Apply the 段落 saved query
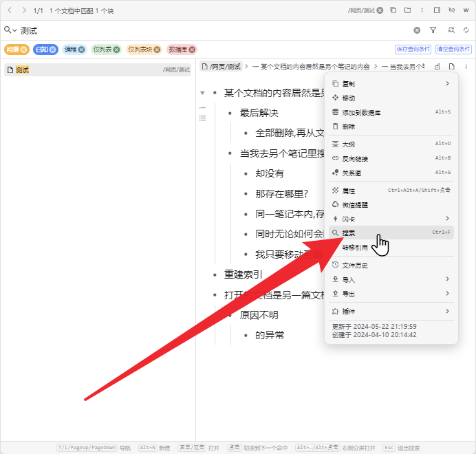Image resolution: width=476 pixels, height=454 pixels. pyautogui.click(x=13, y=50)
